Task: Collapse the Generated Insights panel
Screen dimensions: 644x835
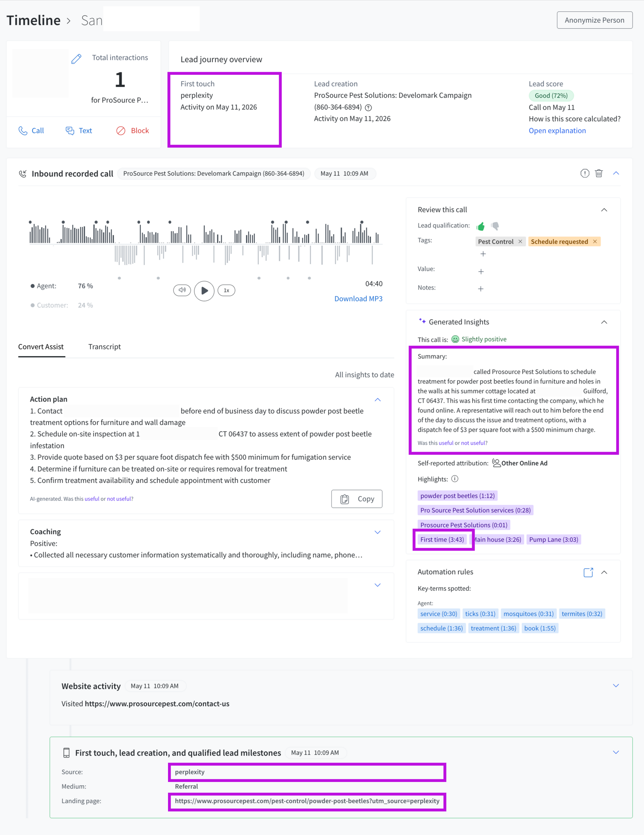Action: (x=604, y=322)
